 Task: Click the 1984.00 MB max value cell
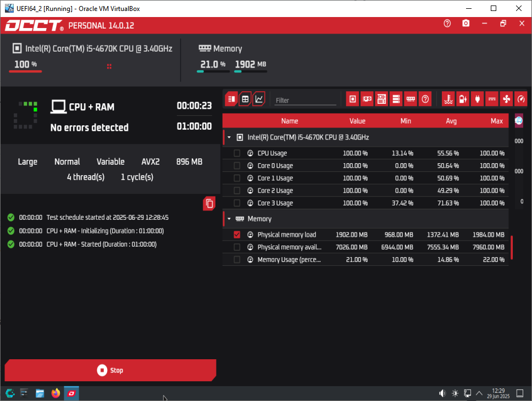pyautogui.click(x=488, y=235)
